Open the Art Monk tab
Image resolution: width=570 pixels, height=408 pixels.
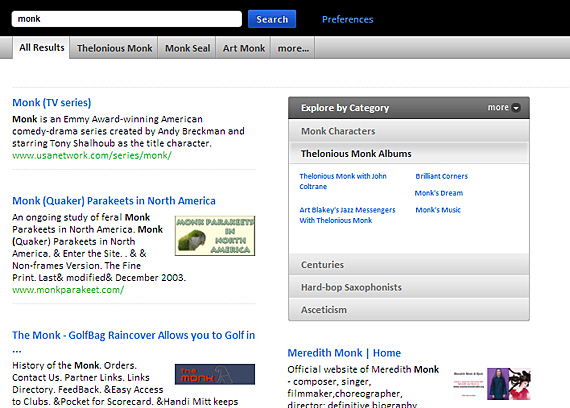244,48
